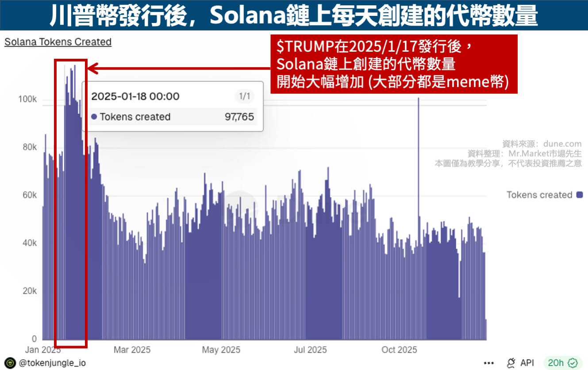Open the Solana Tokens Created title link
This screenshot has width=588, height=370.
click(x=58, y=42)
